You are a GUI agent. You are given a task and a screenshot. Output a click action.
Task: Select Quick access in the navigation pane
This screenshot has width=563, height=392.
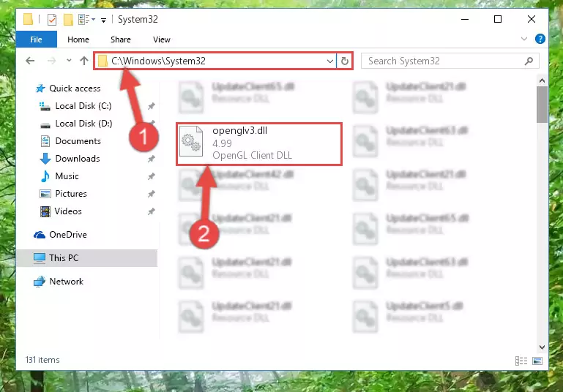point(75,88)
